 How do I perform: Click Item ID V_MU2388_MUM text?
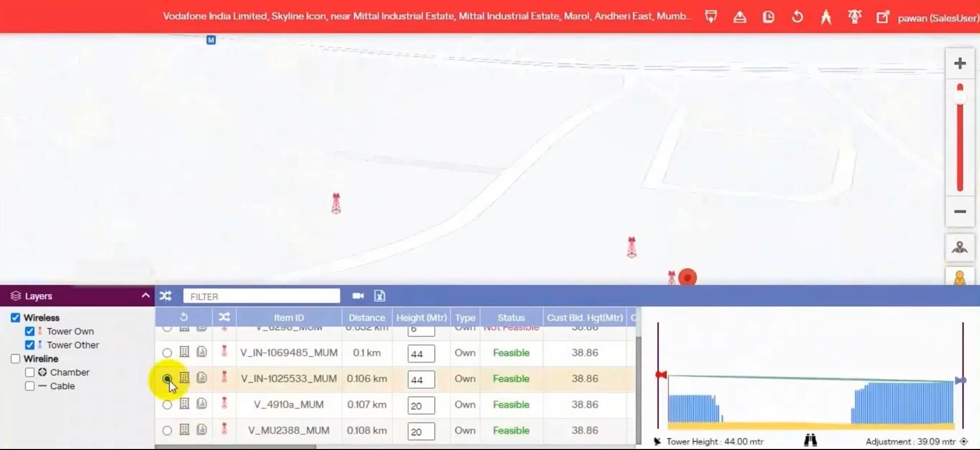(289, 431)
